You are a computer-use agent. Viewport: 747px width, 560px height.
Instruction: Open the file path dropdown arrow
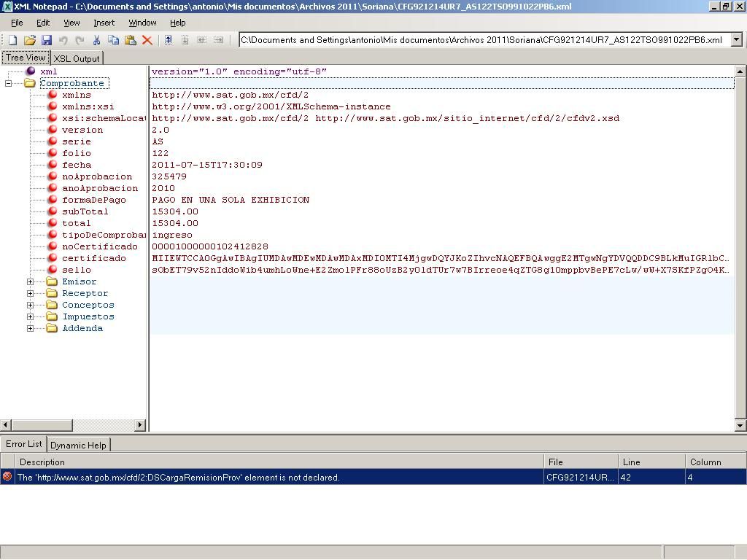tap(737, 40)
